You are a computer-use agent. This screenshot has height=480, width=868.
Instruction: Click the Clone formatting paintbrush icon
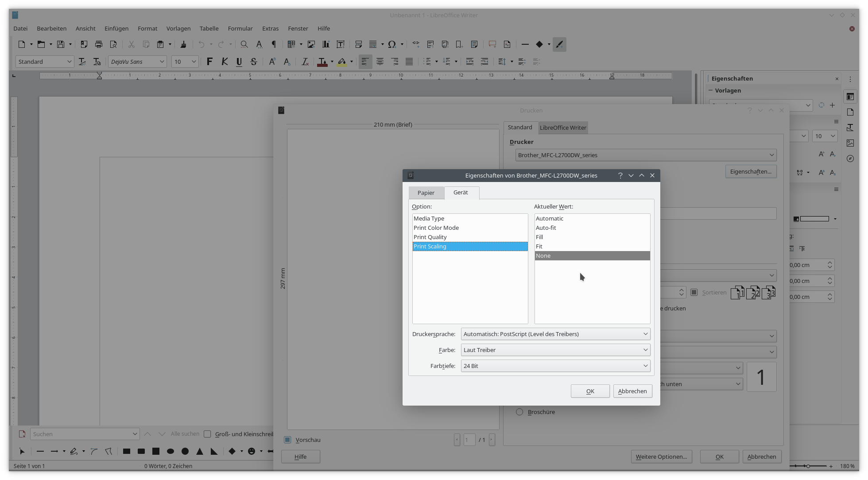[x=183, y=44]
